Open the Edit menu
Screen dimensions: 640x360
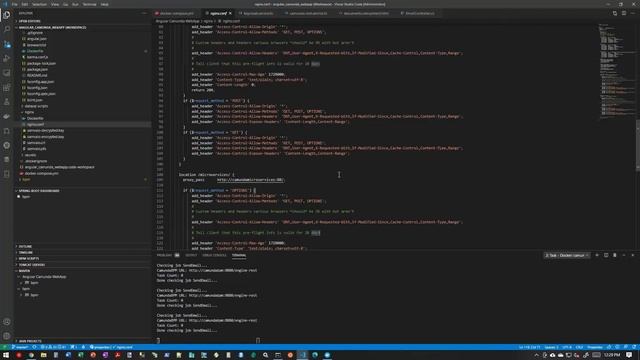[x=25, y=4]
